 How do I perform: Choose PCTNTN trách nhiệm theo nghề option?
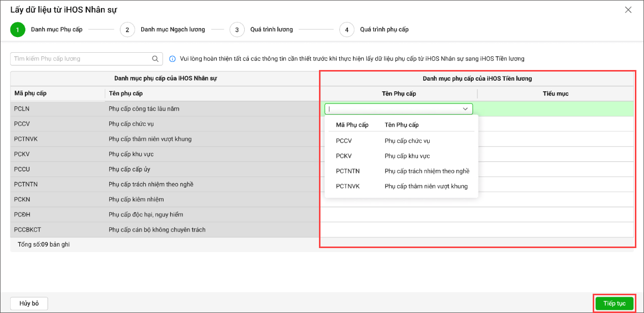(401, 171)
